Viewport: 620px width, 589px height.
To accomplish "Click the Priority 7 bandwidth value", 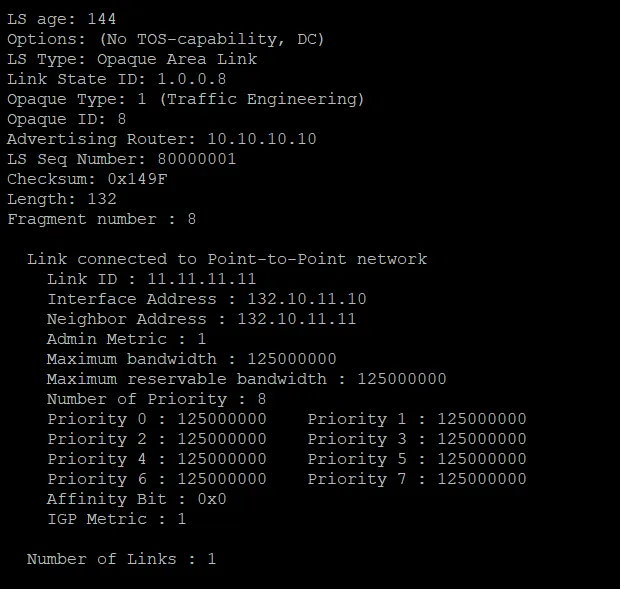I will coord(482,479).
